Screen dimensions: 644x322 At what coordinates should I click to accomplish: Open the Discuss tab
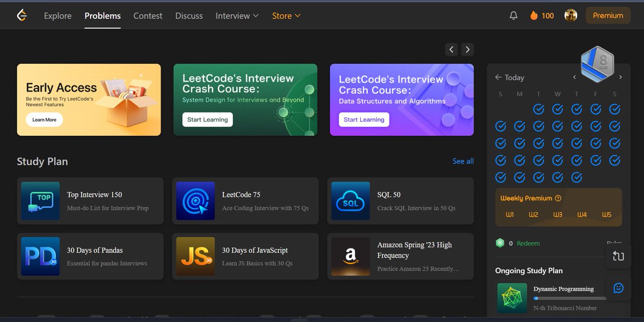[x=189, y=16]
